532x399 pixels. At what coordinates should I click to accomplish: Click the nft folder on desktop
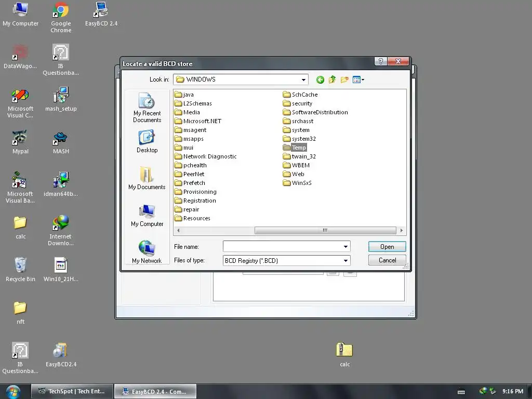20,312
